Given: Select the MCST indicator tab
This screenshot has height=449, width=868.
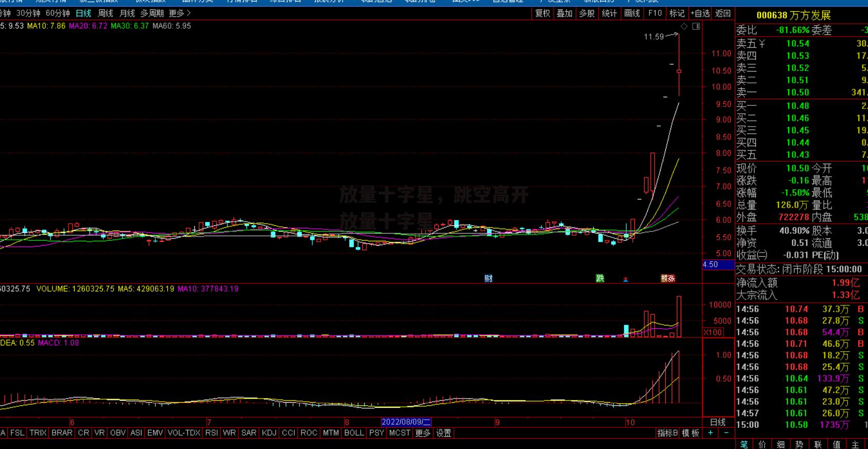Looking at the screenshot, I should point(400,433).
